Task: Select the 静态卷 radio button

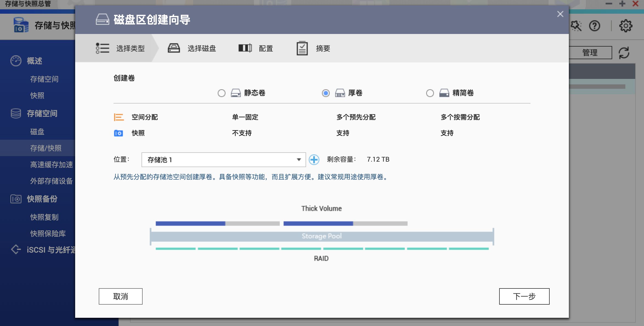Action: point(221,93)
